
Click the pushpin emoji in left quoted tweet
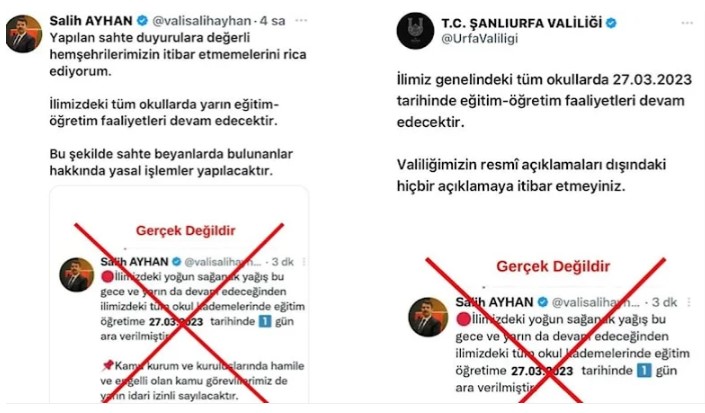tap(107, 365)
